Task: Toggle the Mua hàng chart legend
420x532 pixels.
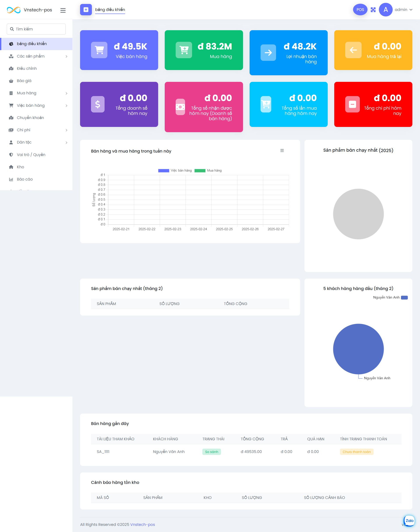Action: [x=208, y=170]
